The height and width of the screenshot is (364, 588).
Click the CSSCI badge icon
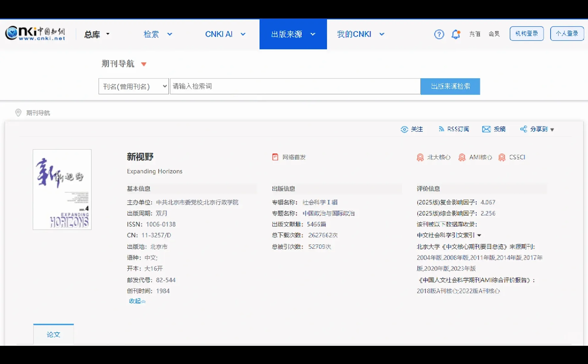click(x=502, y=157)
